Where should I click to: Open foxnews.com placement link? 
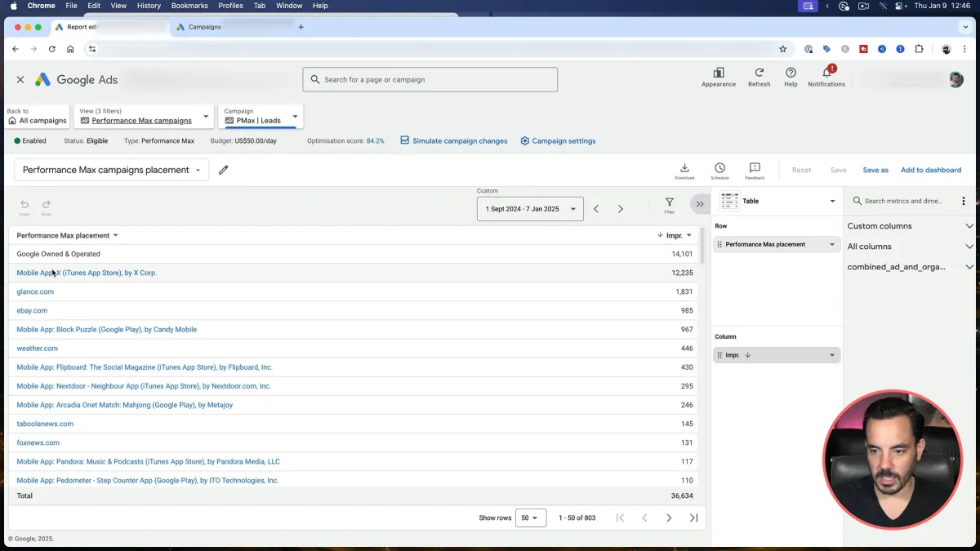pos(38,442)
